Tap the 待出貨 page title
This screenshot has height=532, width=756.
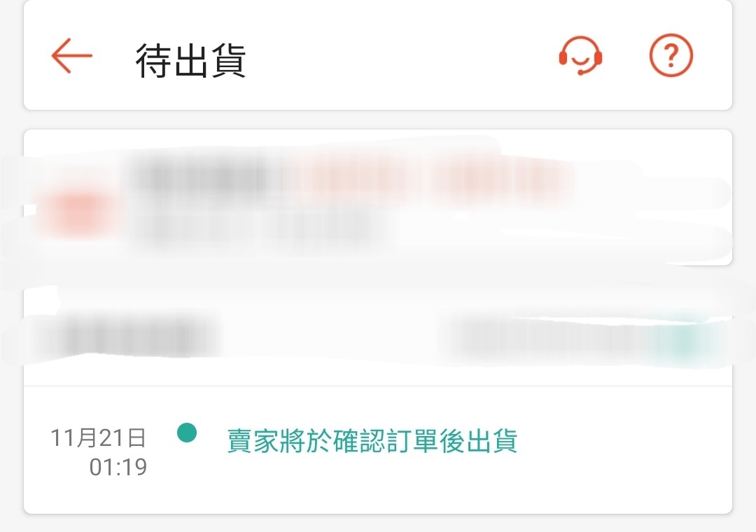pyautogui.click(x=191, y=60)
